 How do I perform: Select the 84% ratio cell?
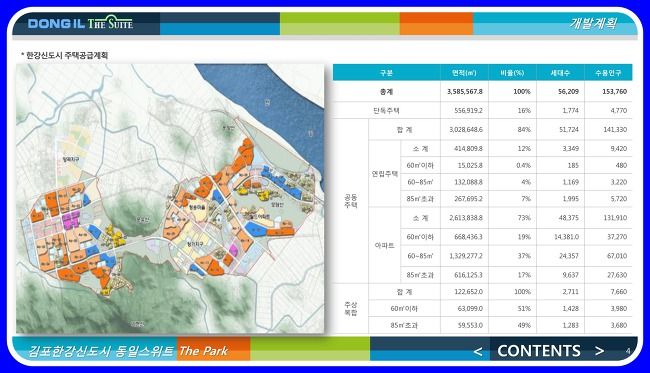[x=524, y=130]
